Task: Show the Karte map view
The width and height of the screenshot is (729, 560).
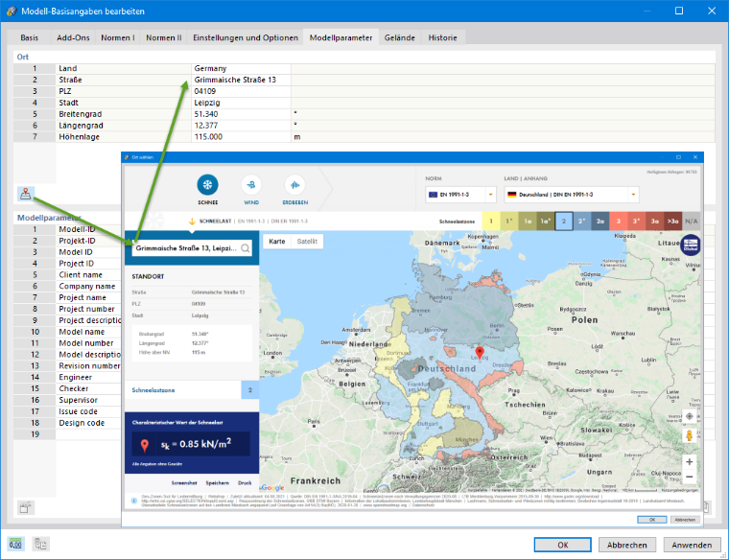Action: (x=277, y=242)
